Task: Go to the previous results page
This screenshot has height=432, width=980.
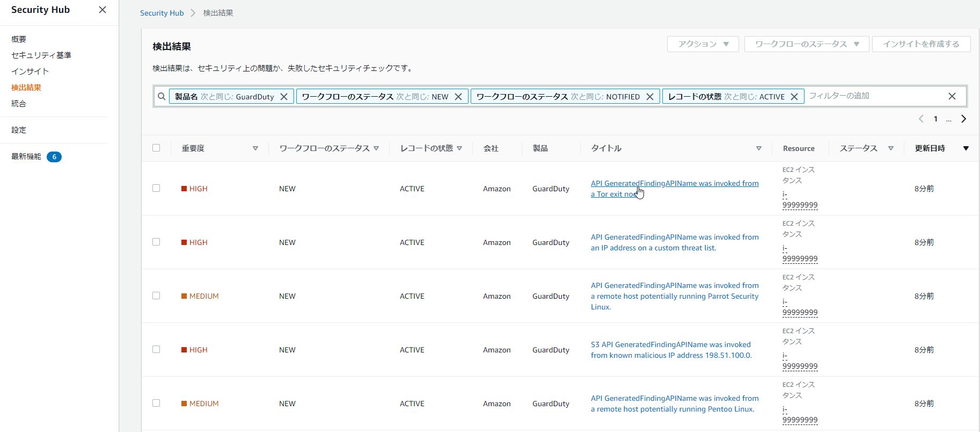Action: point(921,119)
